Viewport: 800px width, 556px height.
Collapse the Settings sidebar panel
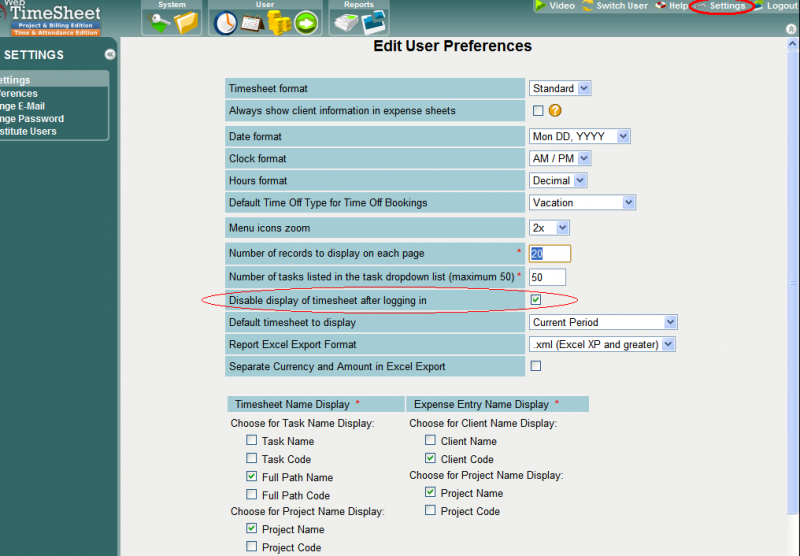109,55
